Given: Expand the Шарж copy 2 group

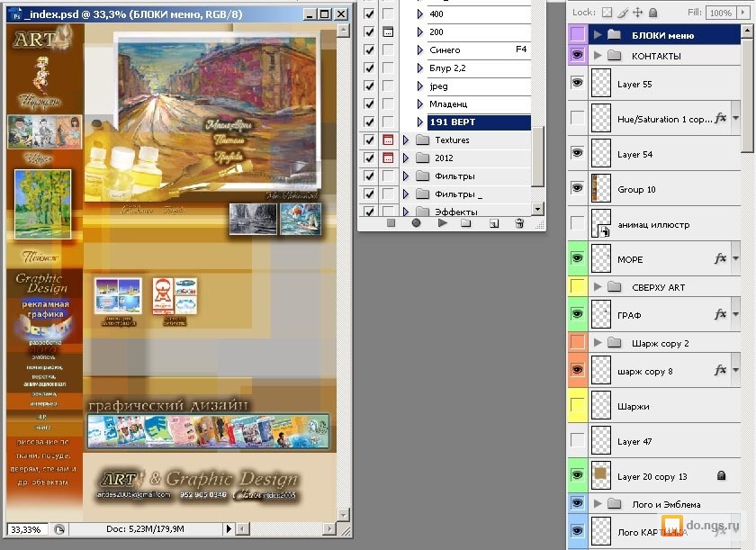Looking at the screenshot, I should click(598, 343).
